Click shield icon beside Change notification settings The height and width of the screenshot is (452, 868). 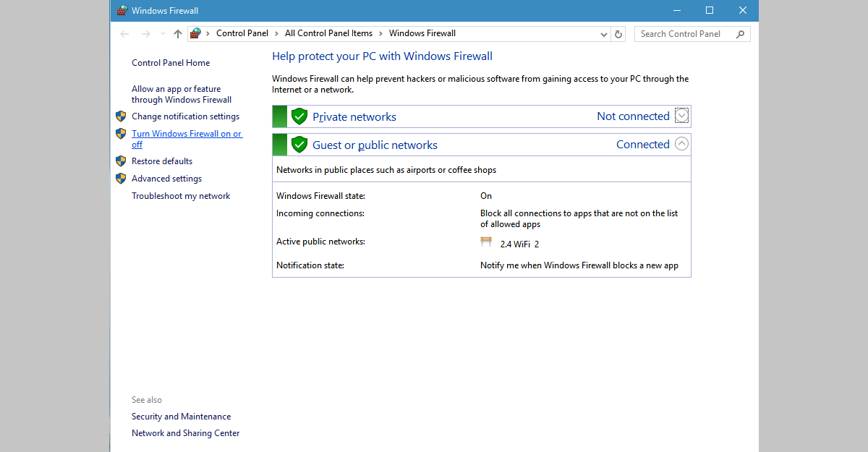point(121,116)
